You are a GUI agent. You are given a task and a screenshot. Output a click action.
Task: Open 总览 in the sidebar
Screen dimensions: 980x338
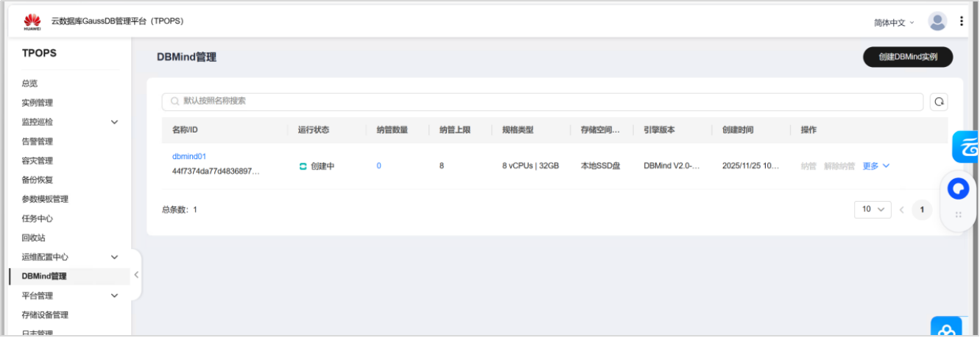click(x=29, y=84)
